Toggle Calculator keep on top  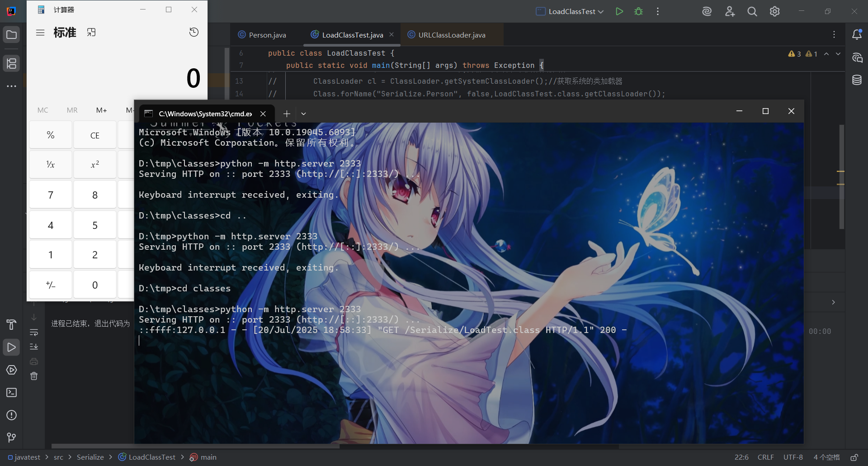coord(91,33)
